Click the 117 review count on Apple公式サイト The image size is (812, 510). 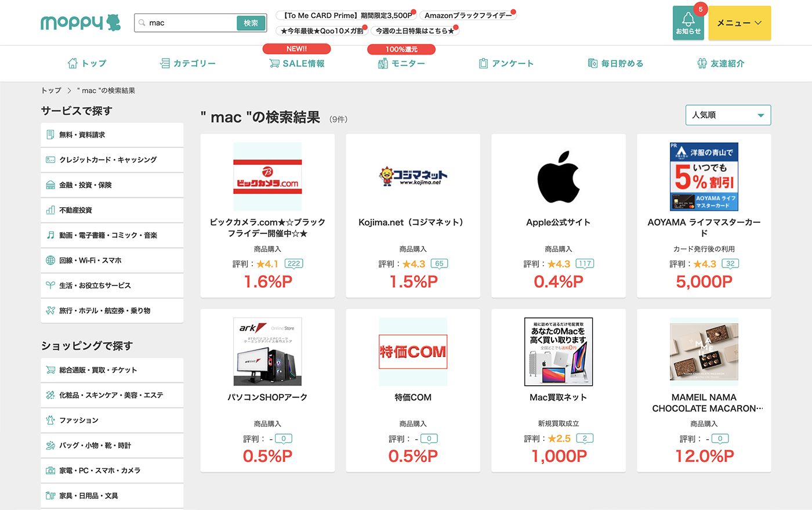[585, 263]
